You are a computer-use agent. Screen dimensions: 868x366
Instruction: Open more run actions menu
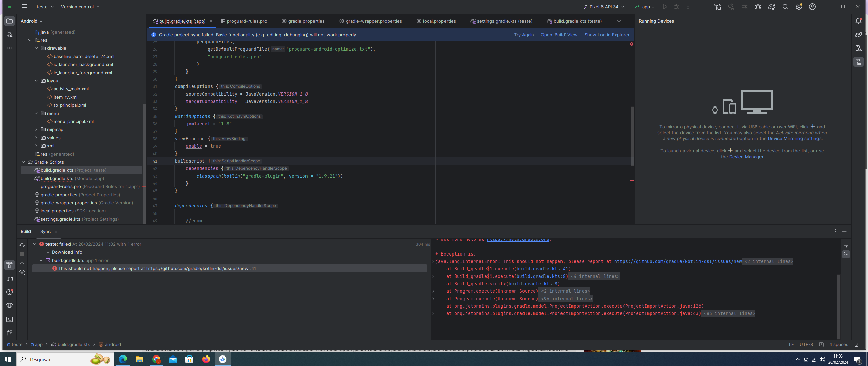tap(688, 7)
